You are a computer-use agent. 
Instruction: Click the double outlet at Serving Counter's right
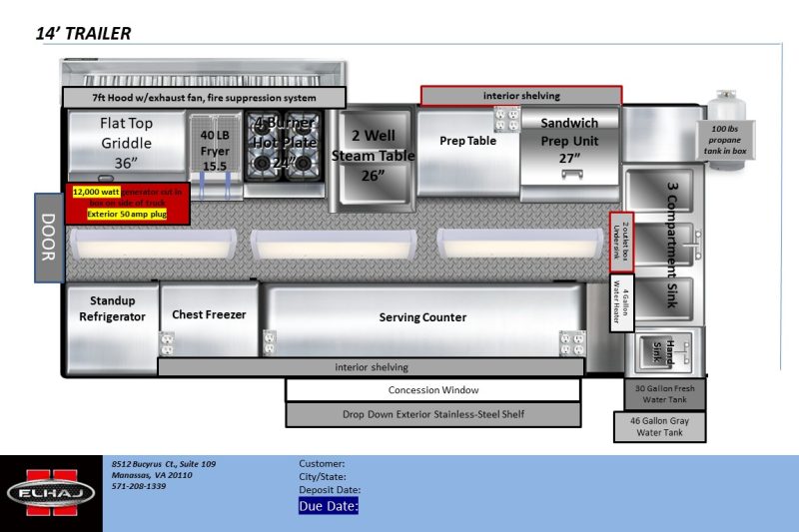coord(572,343)
